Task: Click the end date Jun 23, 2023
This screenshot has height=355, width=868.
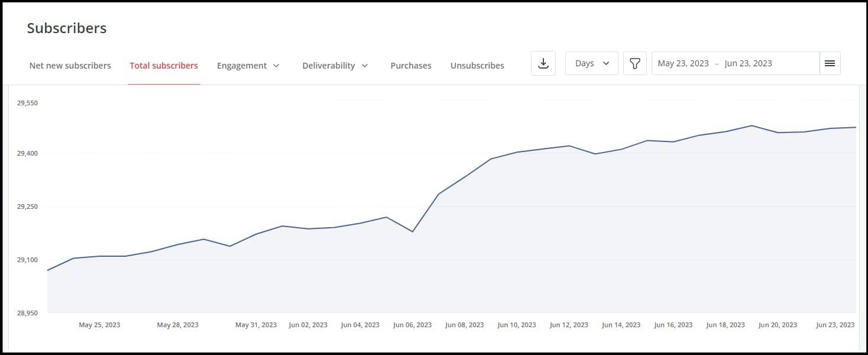Action: click(748, 63)
